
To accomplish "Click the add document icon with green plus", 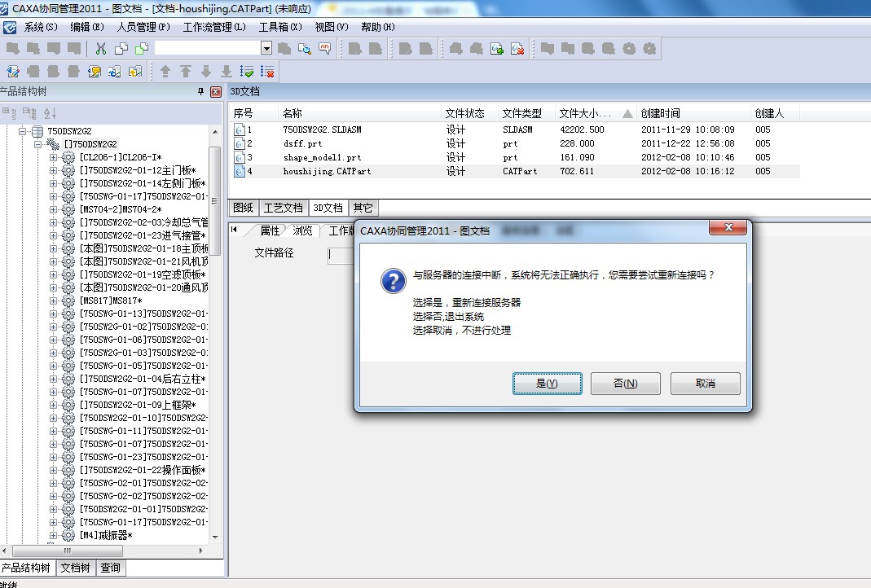I will pos(497,49).
